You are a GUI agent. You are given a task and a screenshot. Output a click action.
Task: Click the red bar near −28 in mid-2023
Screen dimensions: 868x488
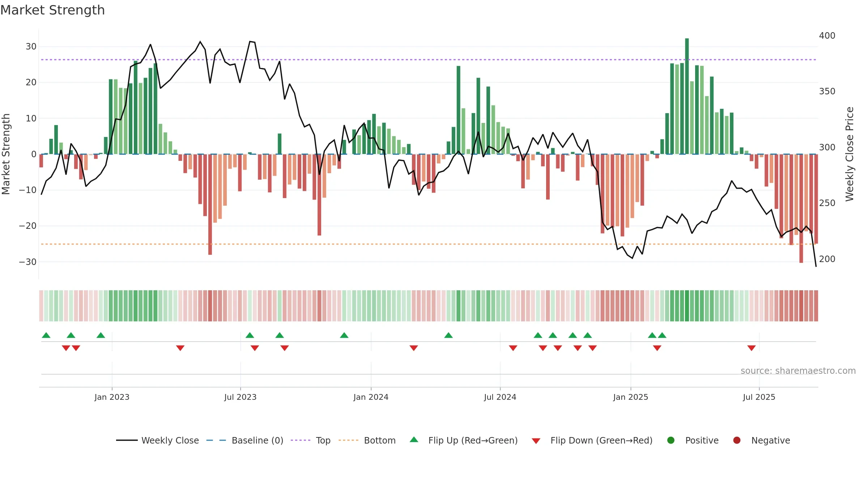click(210, 205)
